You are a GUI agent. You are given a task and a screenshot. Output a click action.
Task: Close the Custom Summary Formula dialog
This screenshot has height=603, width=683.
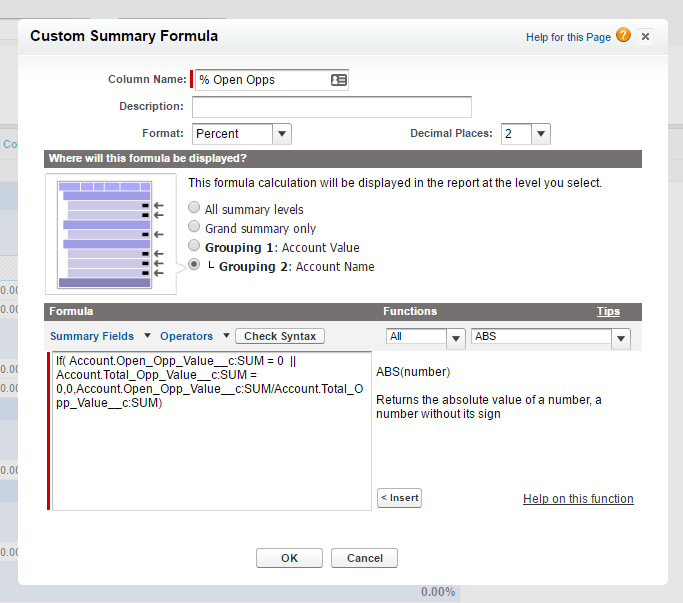[645, 36]
